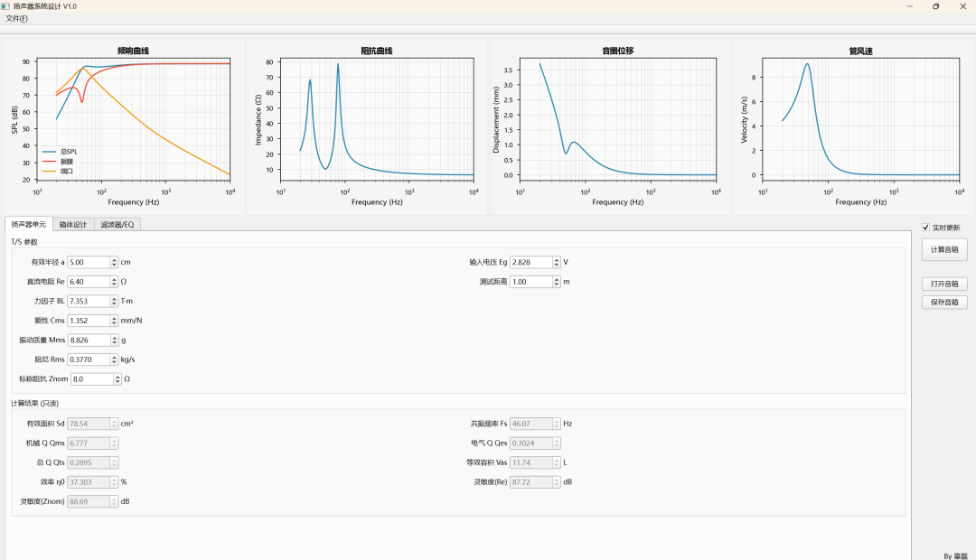Decrease 测试距离 with its down arrow

557,285
